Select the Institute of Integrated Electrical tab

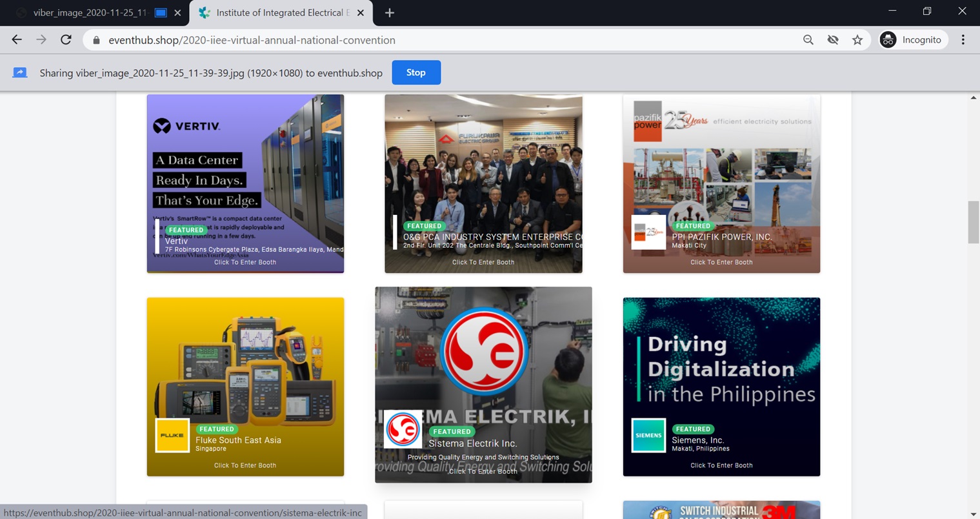click(x=277, y=13)
